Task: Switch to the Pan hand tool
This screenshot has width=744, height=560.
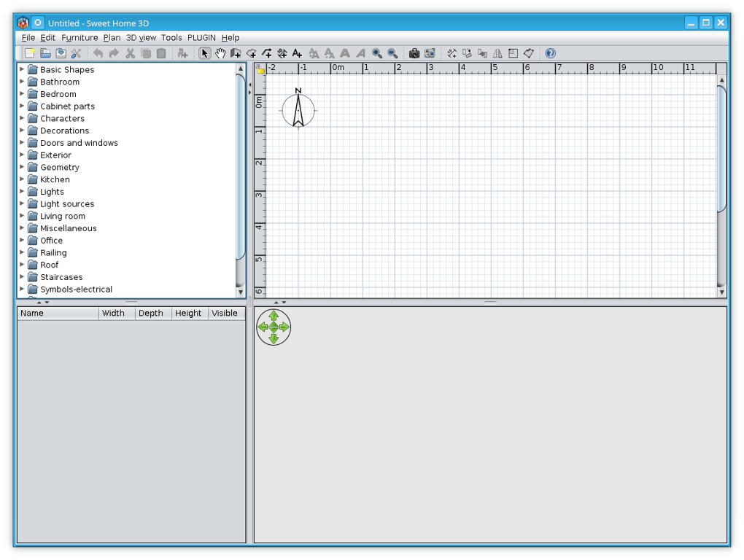Action: point(220,53)
